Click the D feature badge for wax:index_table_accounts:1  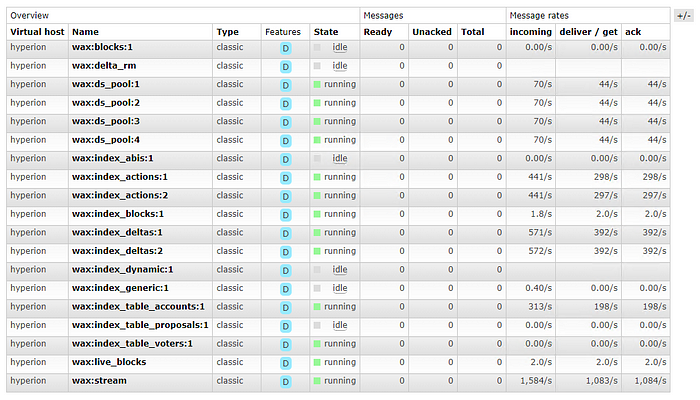[x=286, y=308]
